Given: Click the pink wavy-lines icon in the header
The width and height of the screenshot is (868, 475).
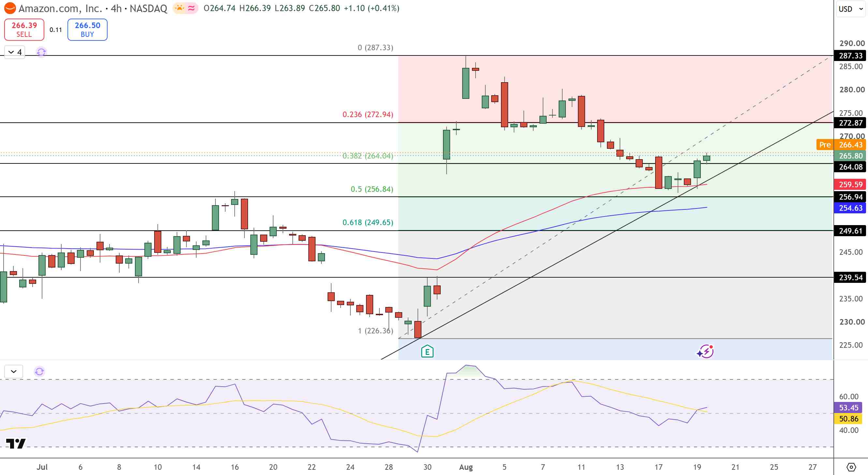Looking at the screenshot, I should point(191,8).
